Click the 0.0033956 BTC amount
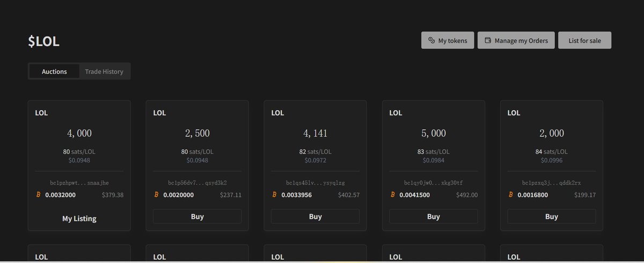 pos(297,195)
